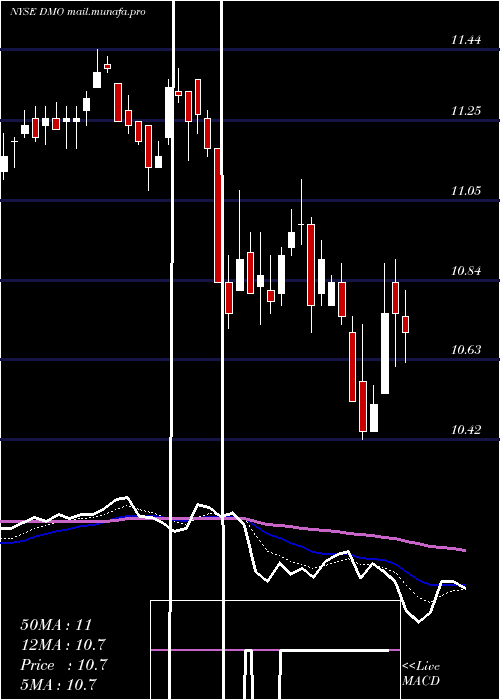Select the 10.42 price level label
The image size is (500, 700).
(466, 430)
